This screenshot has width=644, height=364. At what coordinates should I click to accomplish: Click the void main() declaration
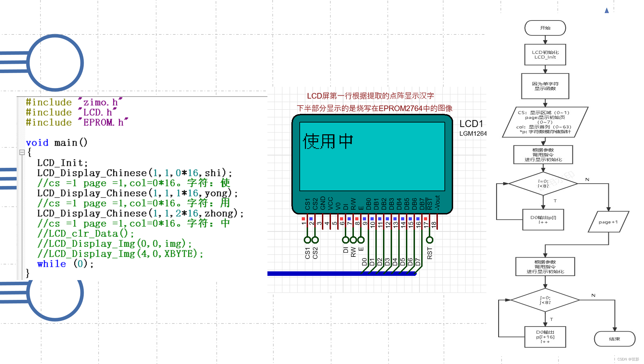coord(56,143)
